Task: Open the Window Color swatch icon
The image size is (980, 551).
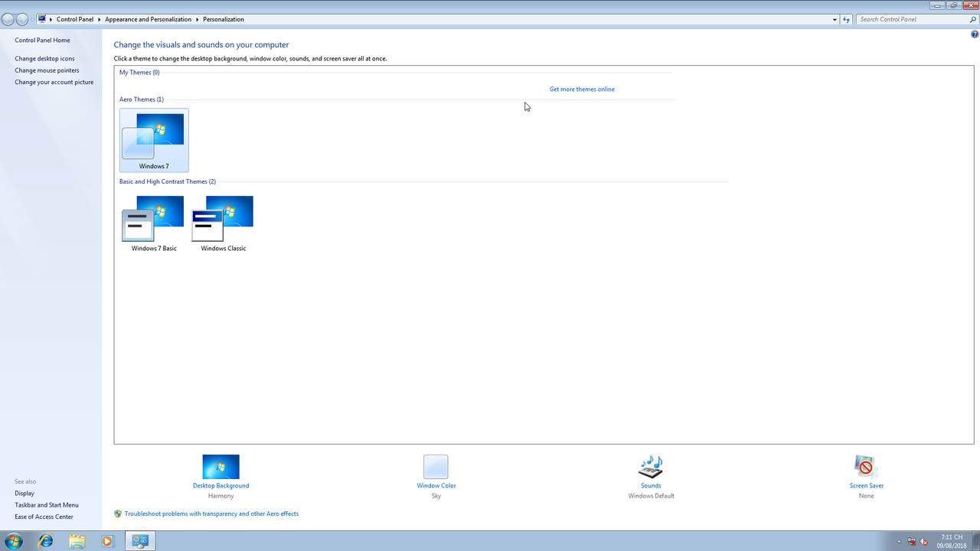Action: [436, 467]
